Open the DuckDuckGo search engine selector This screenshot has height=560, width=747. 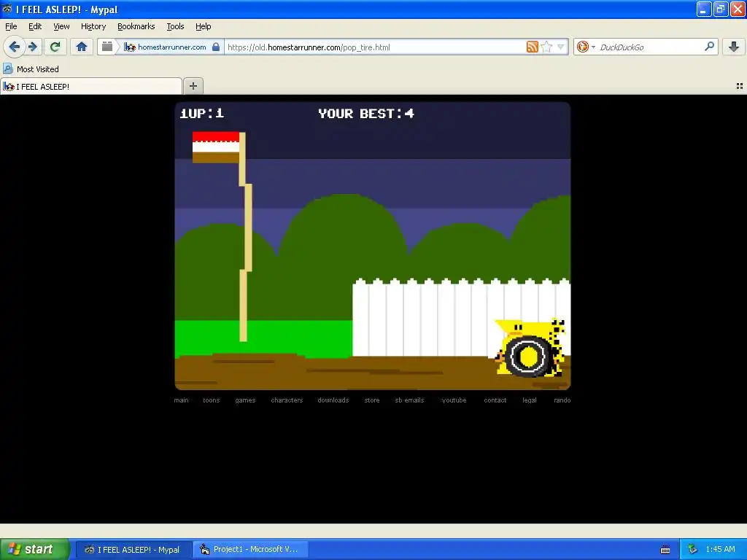586,47
